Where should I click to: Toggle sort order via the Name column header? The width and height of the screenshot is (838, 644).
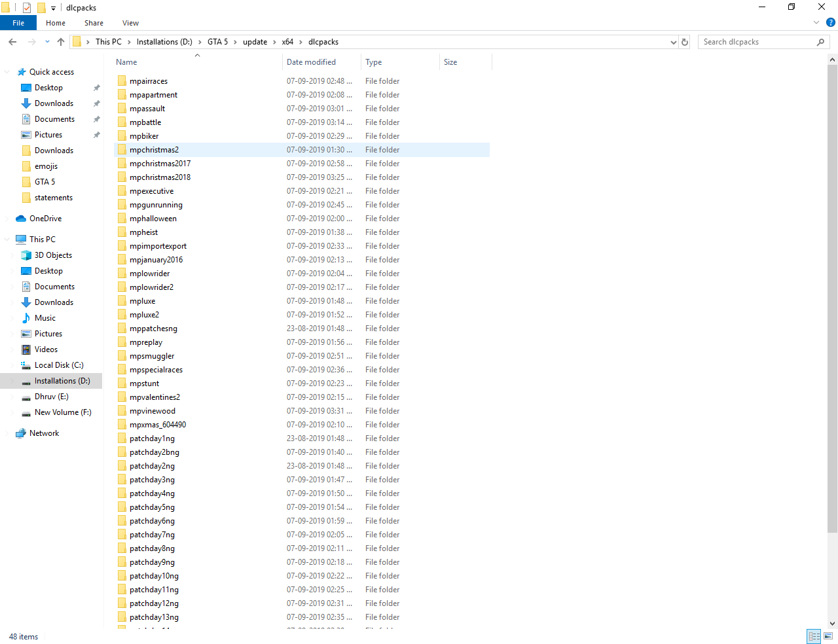coord(126,62)
